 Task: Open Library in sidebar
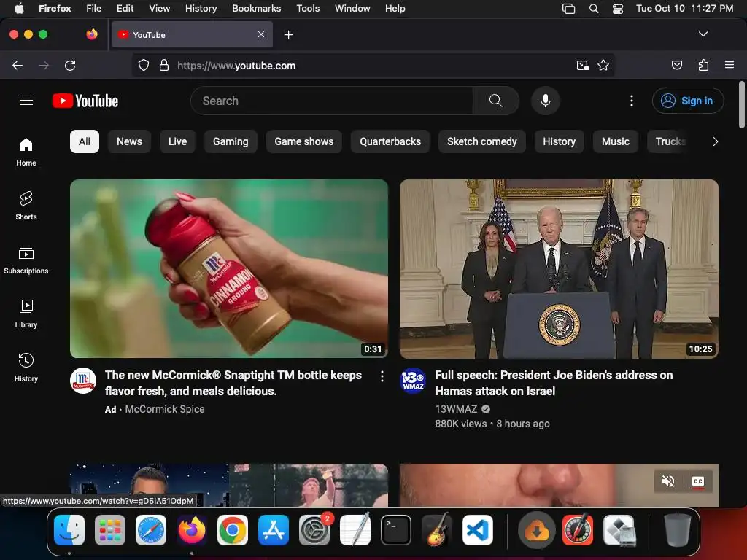click(26, 314)
